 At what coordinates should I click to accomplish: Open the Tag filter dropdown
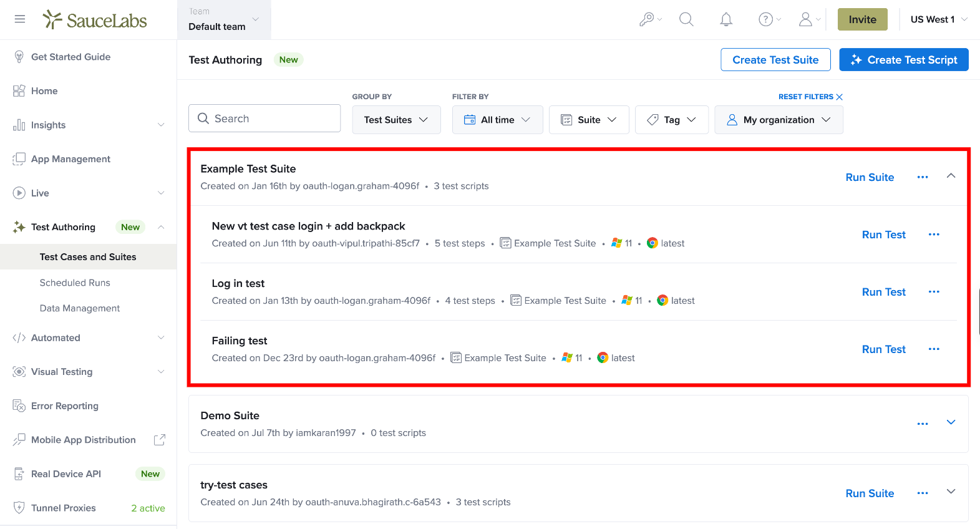tap(672, 120)
